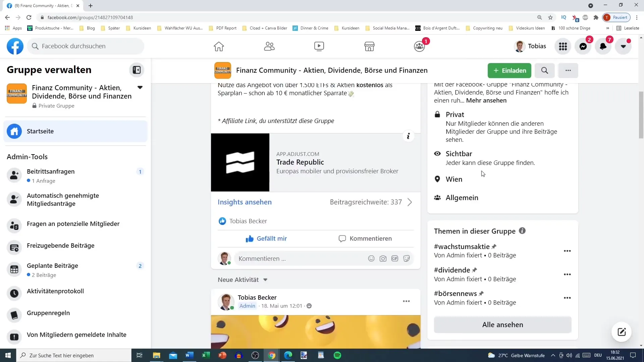Open the Trade Republic link preview
The width and height of the screenshot is (644, 362).
316,163
